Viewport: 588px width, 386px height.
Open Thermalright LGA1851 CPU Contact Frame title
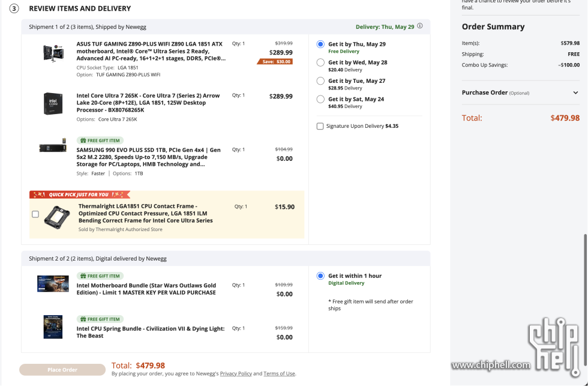[x=145, y=214]
